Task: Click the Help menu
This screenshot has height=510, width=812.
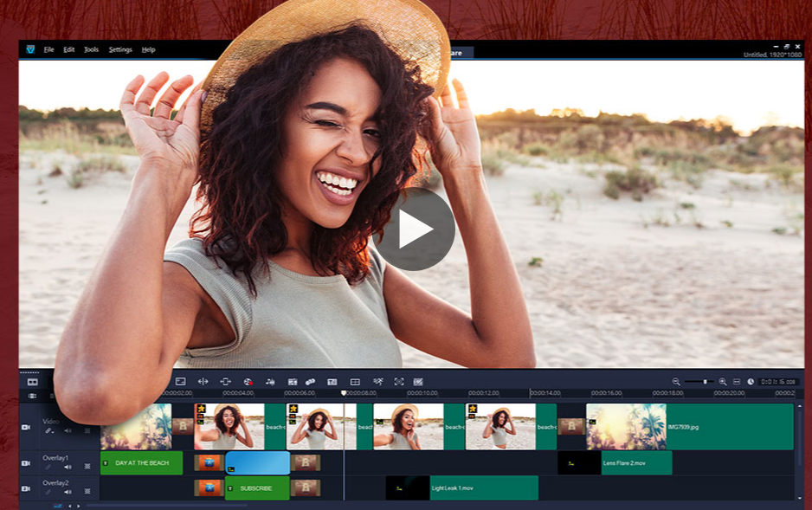Action: click(x=148, y=50)
